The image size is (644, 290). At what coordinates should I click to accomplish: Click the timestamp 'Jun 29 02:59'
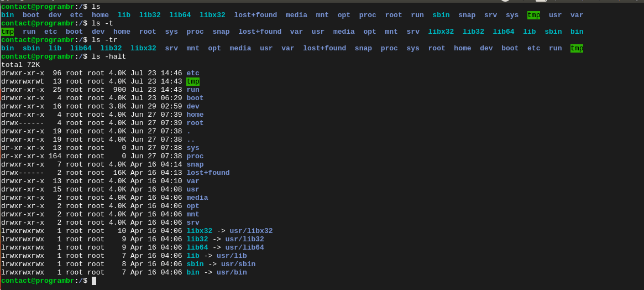[x=156, y=106]
